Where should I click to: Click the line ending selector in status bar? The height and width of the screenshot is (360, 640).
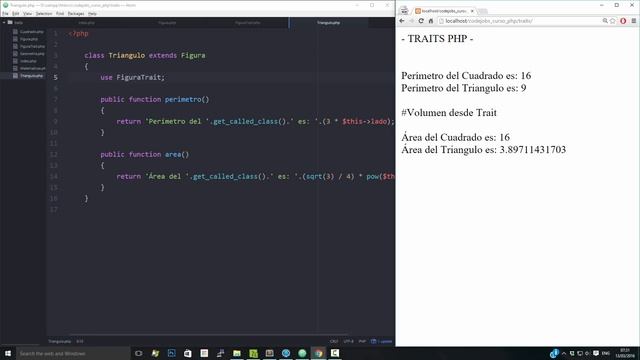(334, 341)
